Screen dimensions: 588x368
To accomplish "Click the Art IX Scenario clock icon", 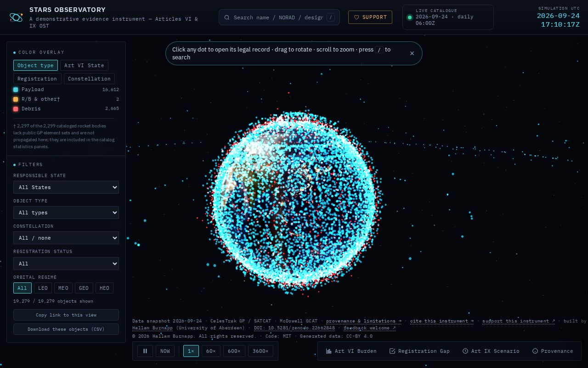I will (465, 351).
